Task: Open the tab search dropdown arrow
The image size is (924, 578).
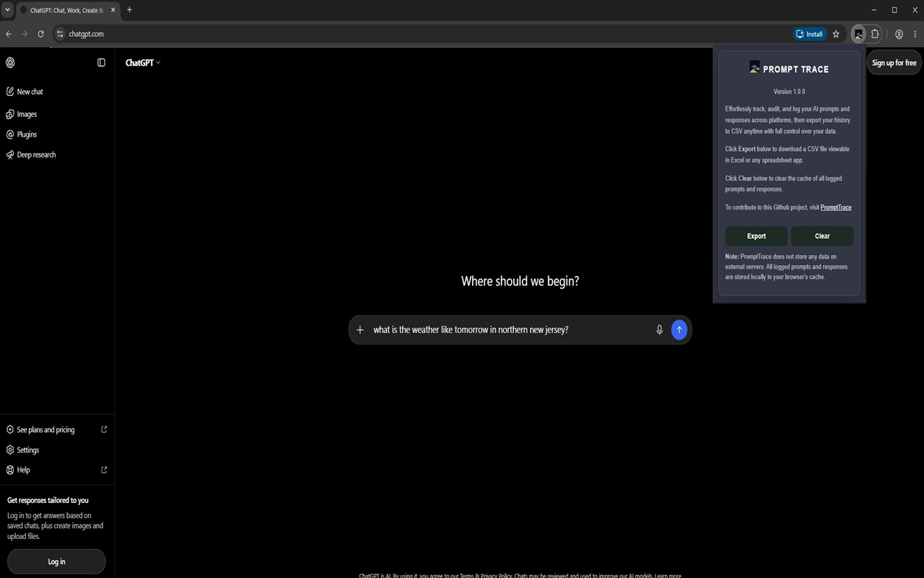Action: tap(7, 10)
